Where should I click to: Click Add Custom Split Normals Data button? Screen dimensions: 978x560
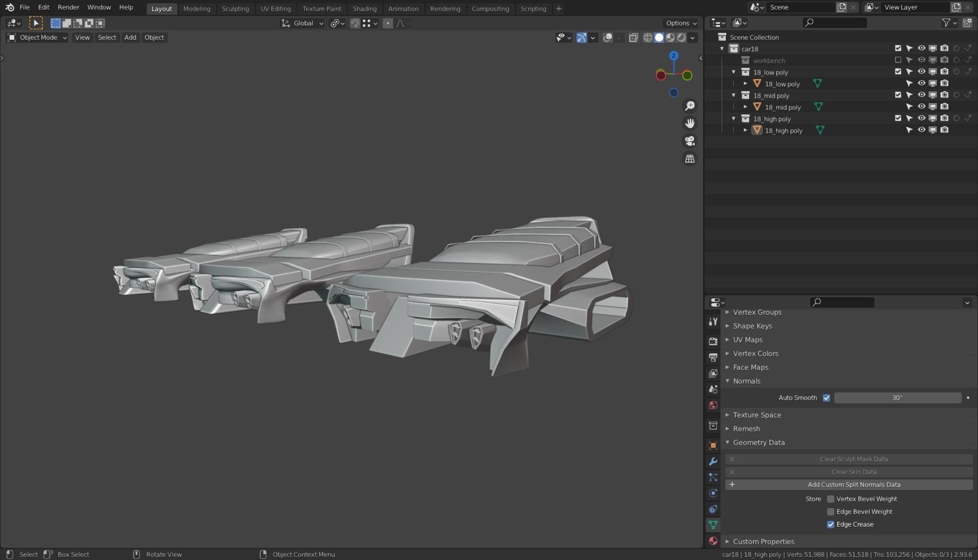coord(853,485)
